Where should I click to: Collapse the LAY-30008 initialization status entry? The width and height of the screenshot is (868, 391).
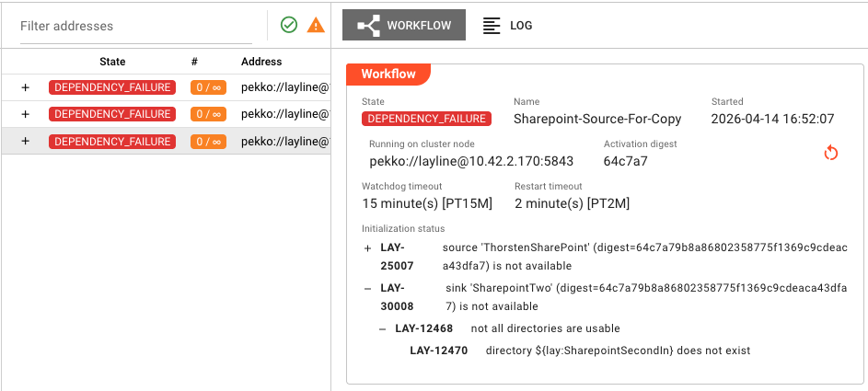(367, 289)
